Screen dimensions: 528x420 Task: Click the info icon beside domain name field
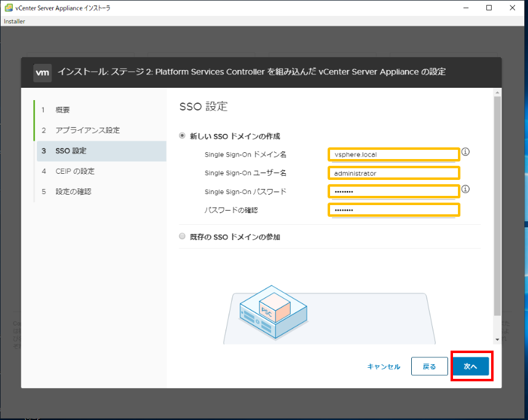pyautogui.click(x=465, y=152)
